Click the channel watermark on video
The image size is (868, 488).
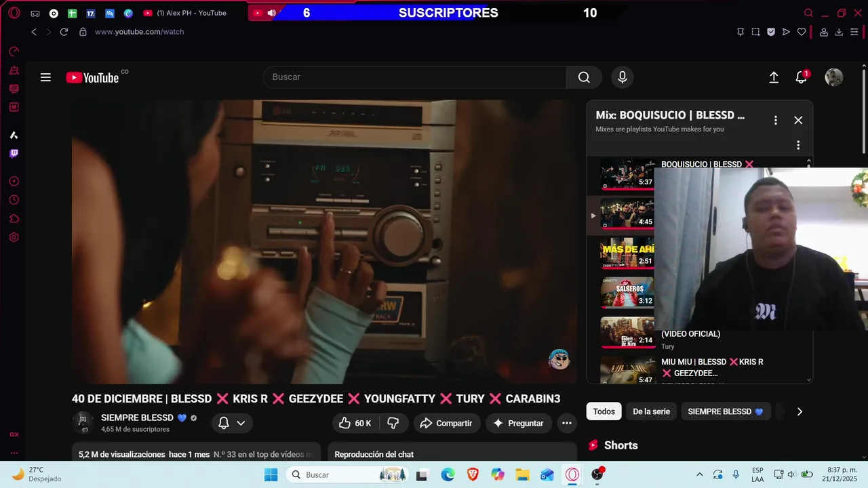(x=559, y=359)
